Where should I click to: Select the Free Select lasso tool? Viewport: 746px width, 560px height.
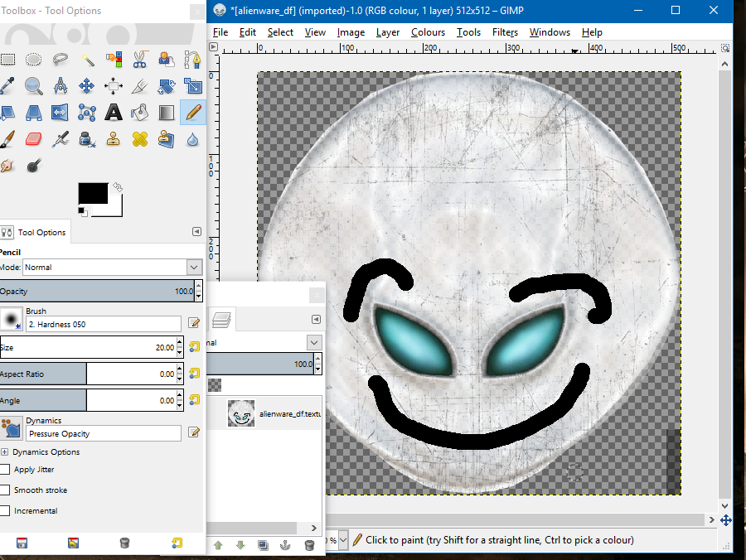point(60,60)
